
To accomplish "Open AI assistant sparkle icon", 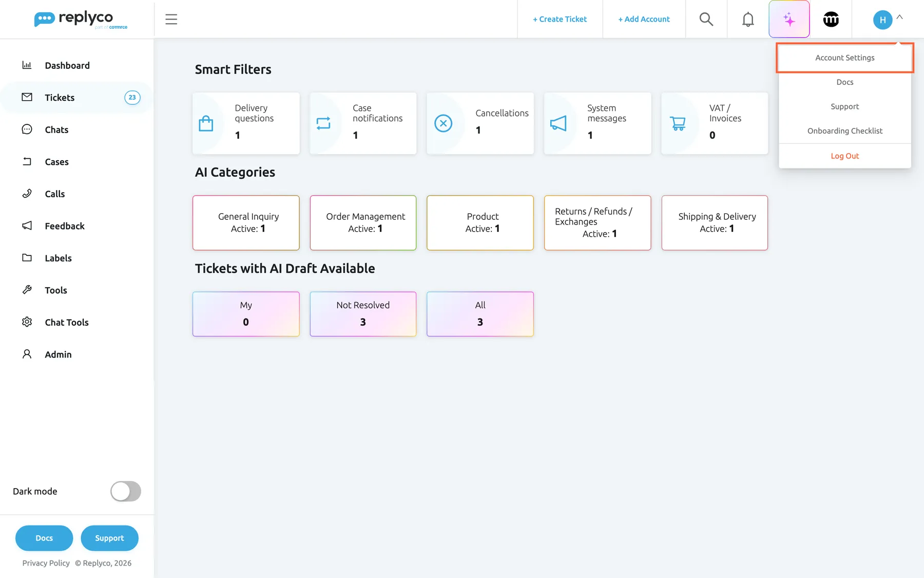I will 789,20.
